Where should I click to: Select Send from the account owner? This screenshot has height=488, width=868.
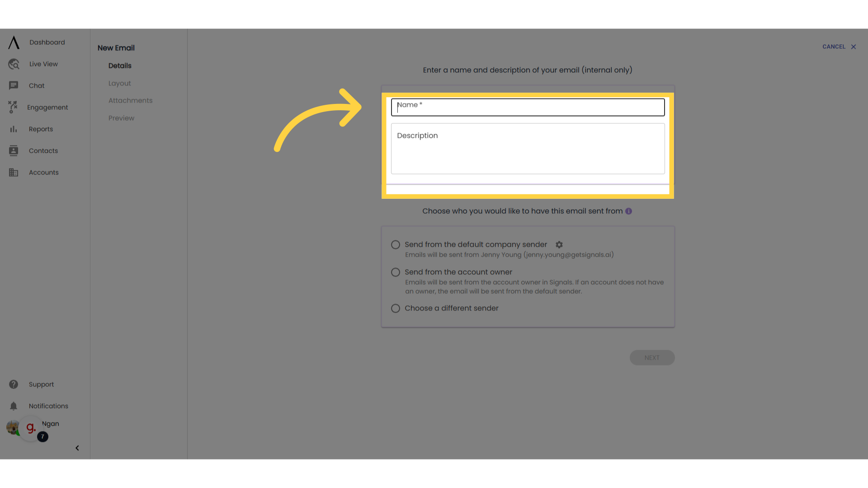pos(395,272)
